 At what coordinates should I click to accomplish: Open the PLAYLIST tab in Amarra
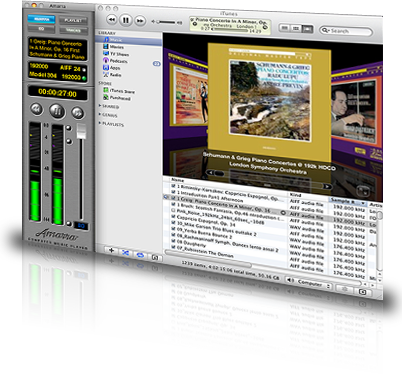coord(73,20)
